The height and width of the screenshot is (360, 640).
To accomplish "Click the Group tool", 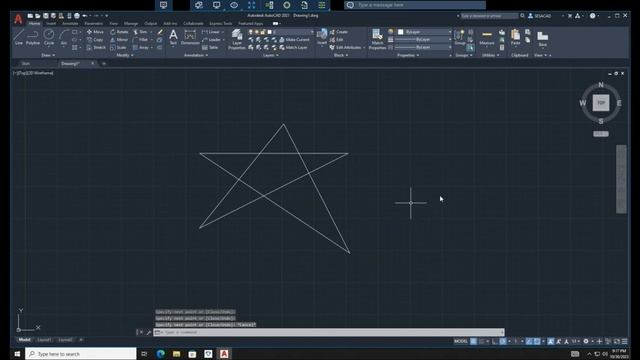I will 460,37.
